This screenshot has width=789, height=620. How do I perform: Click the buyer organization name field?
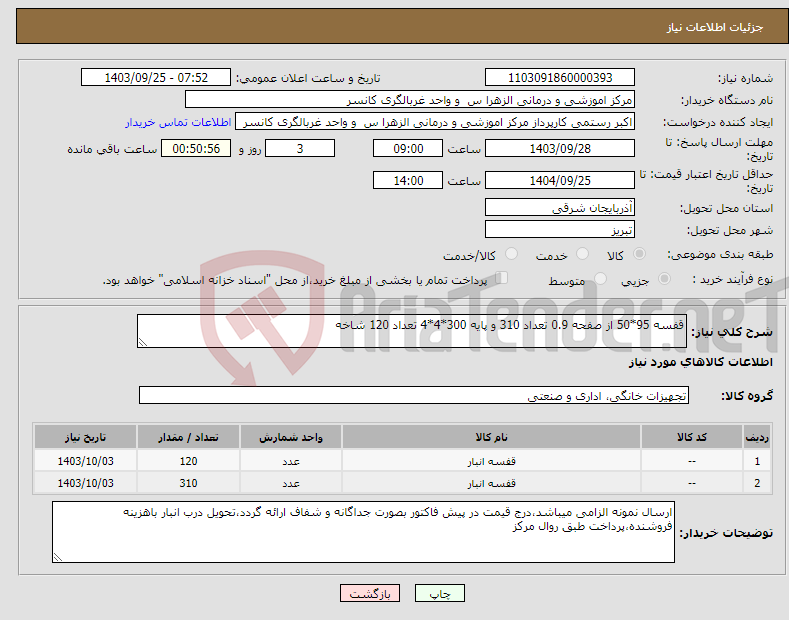click(x=410, y=100)
